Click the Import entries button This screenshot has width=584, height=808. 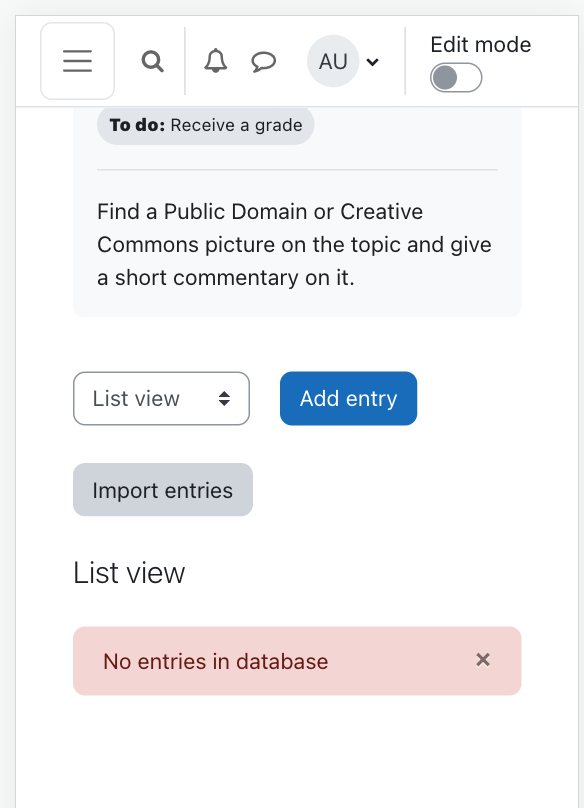coord(163,490)
